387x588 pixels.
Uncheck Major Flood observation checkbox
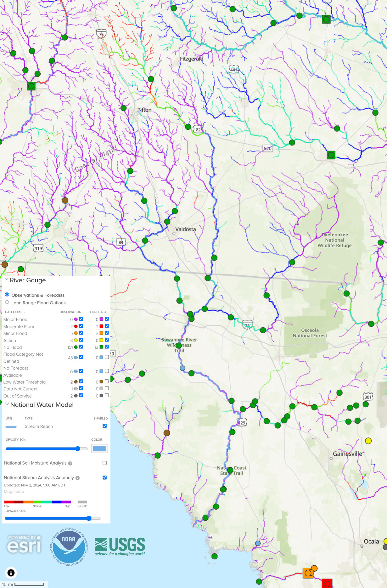(x=81, y=319)
